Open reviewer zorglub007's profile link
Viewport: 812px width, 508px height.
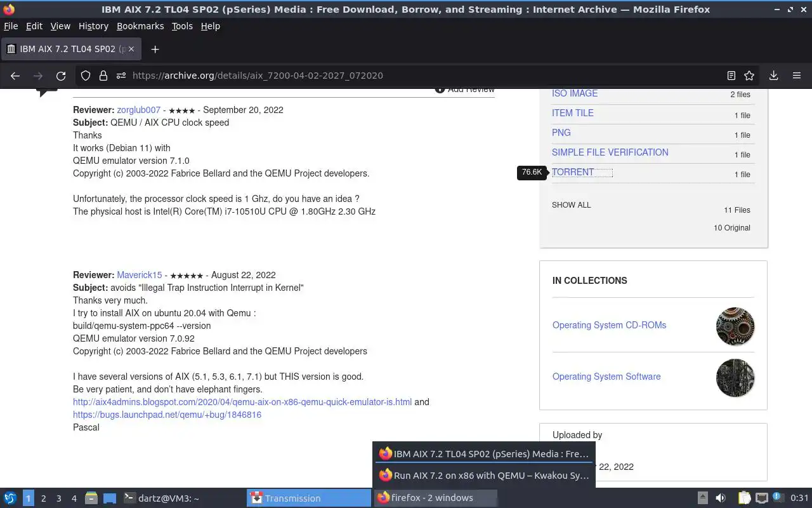click(x=138, y=110)
